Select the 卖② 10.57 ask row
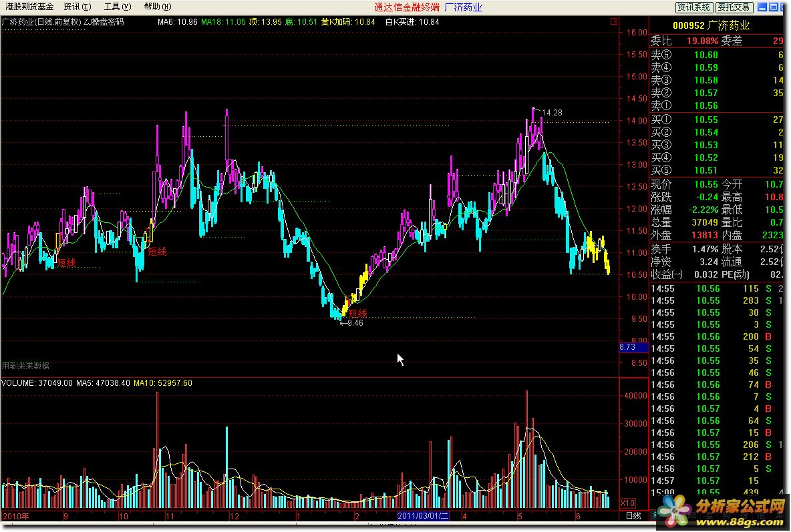 [x=716, y=93]
